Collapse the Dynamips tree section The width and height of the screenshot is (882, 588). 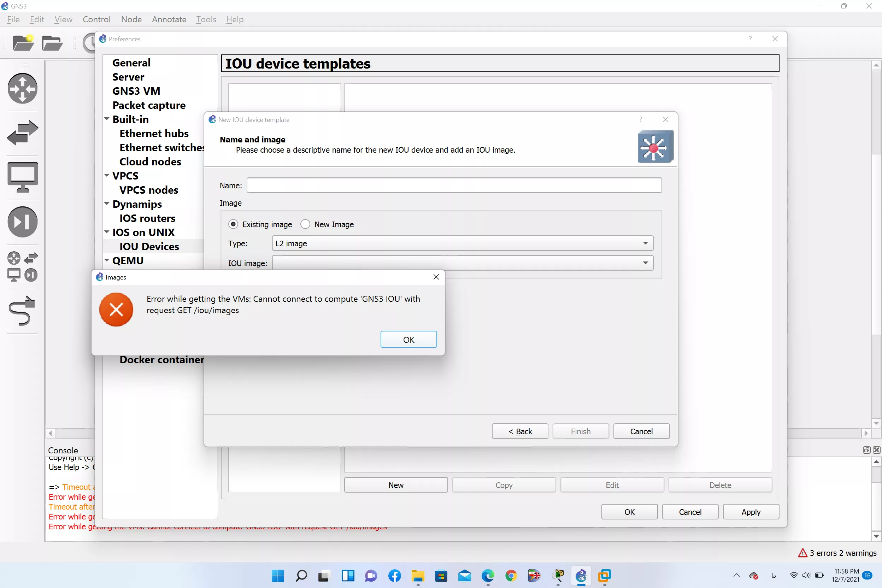(107, 204)
